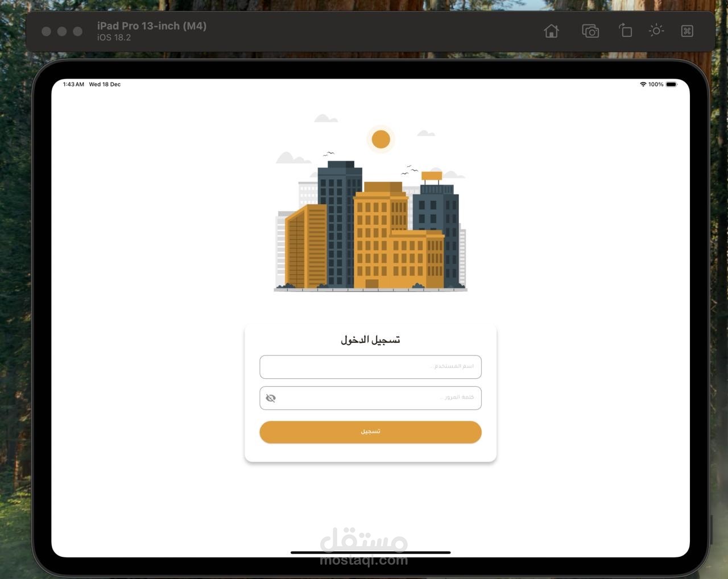Screen dimensions: 728x579
Task: Toggle appearance with the sun icon
Action: [x=656, y=31]
